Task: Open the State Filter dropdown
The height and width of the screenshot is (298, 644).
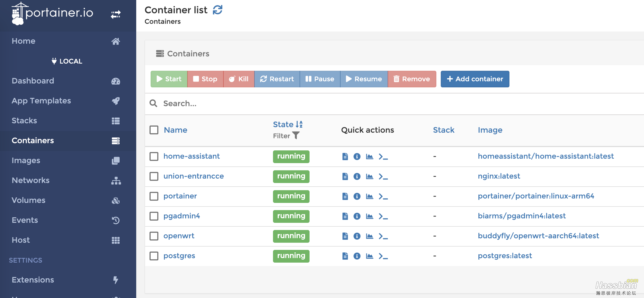Action: [286, 136]
